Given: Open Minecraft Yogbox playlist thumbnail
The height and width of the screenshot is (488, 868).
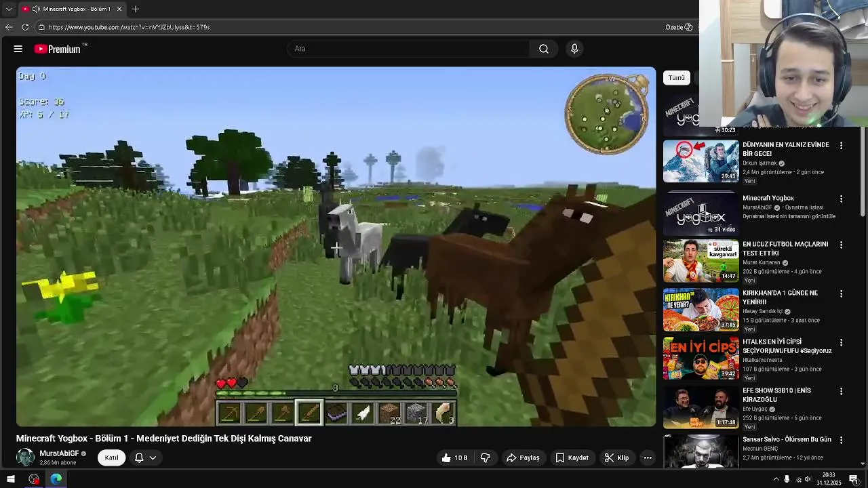Looking at the screenshot, I should [701, 212].
